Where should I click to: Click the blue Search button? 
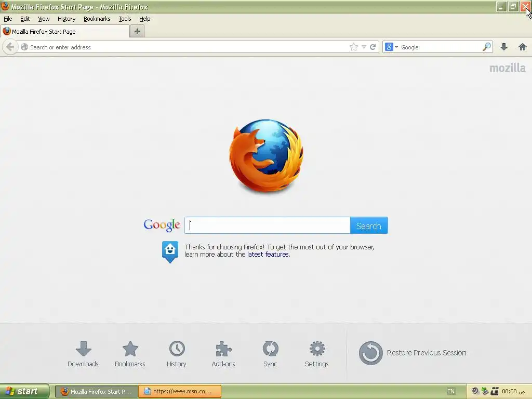click(x=369, y=225)
